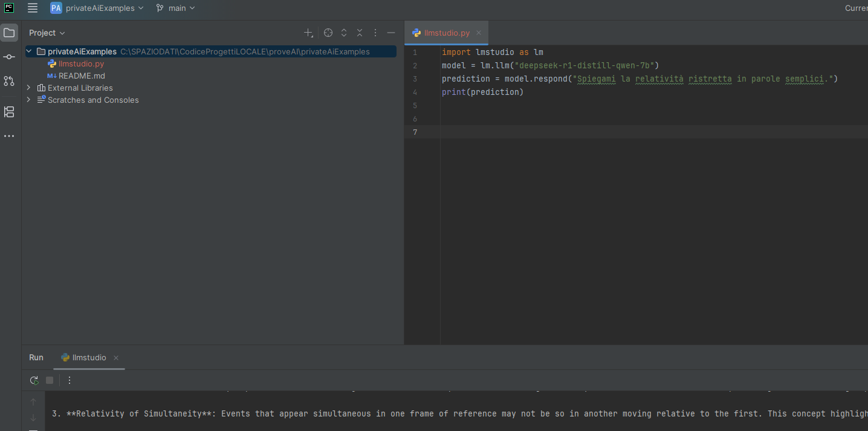The width and height of the screenshot is (868, 431).
Task: Click the model name string 'deepseek-r1-distill-qwen-7b'
Action: [x=585, y=65]
